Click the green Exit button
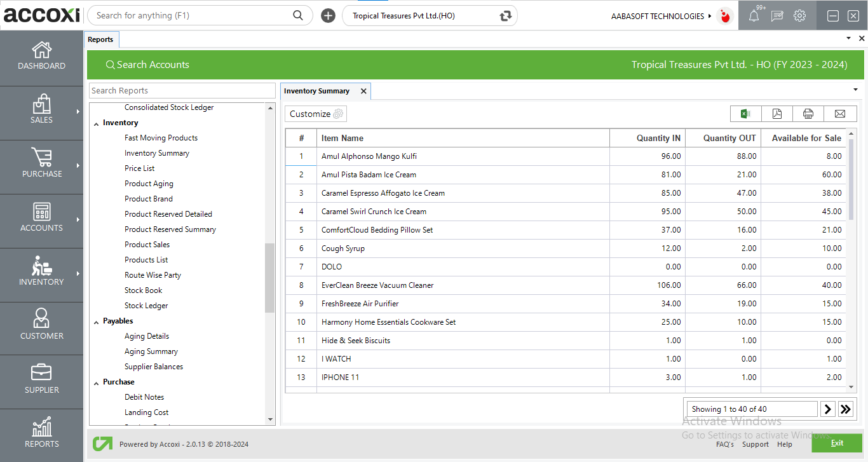The width and height of the screenshot is (868, 462). tap(837, 443)
